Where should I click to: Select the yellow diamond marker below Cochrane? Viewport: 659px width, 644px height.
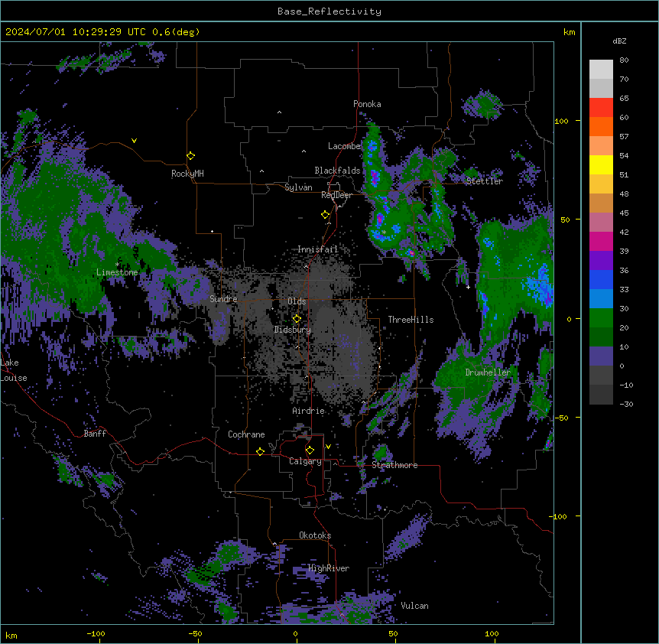[260, 451]
